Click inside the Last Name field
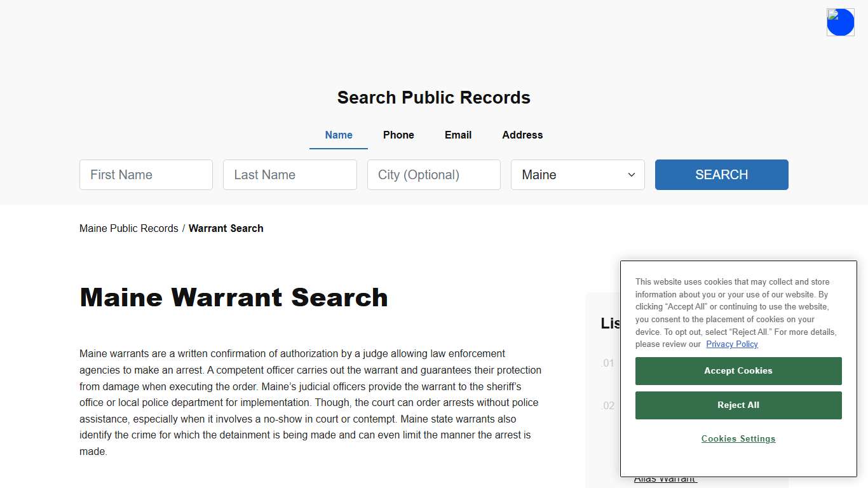Viewport: 868px width, 488px height. (290, 174)
